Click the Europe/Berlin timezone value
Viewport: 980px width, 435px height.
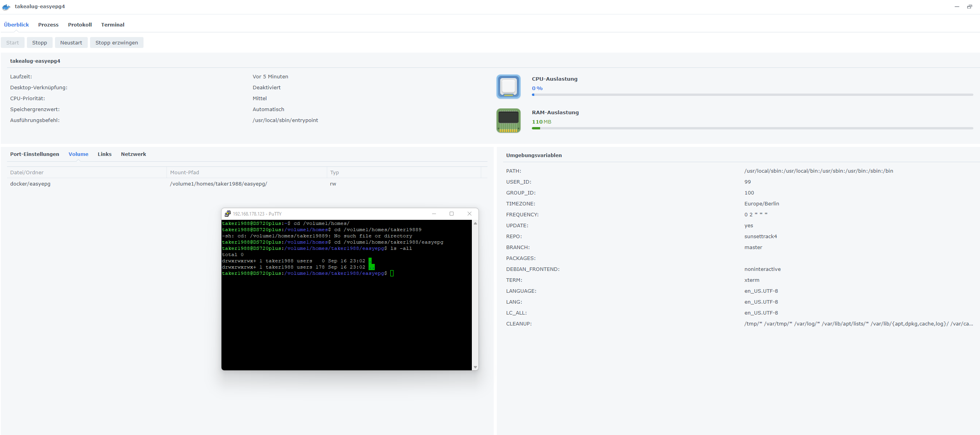(x=761, y=203)
